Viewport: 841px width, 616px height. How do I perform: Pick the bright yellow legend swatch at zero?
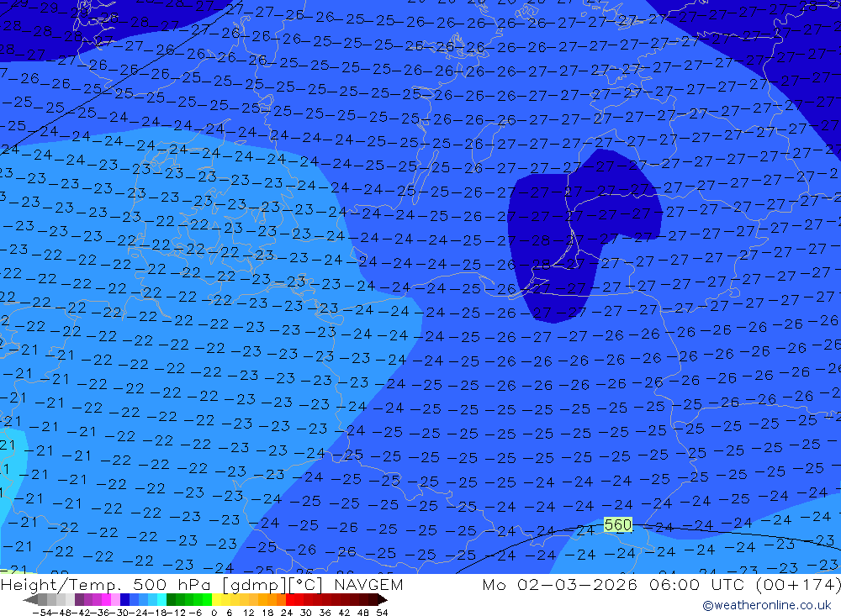[216, 600]
